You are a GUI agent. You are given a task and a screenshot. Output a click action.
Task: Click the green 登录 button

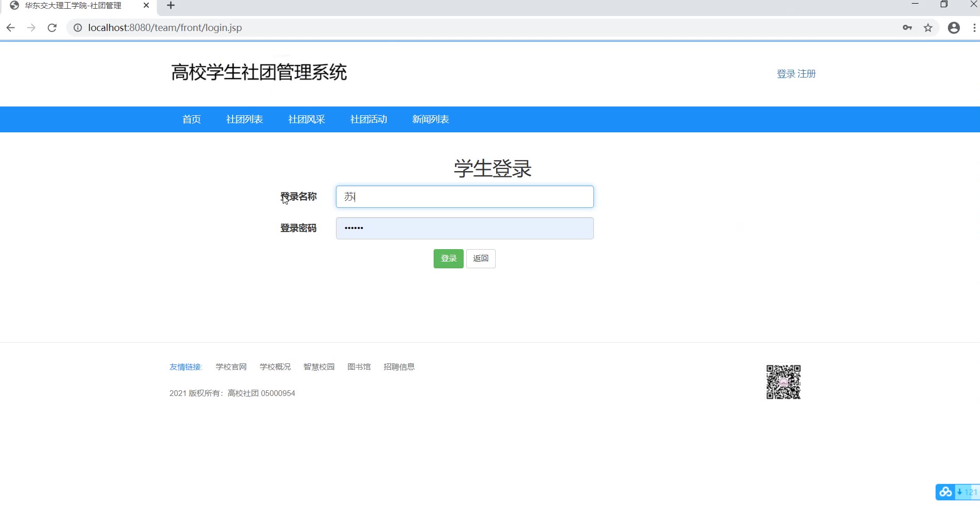coord(449,258)
